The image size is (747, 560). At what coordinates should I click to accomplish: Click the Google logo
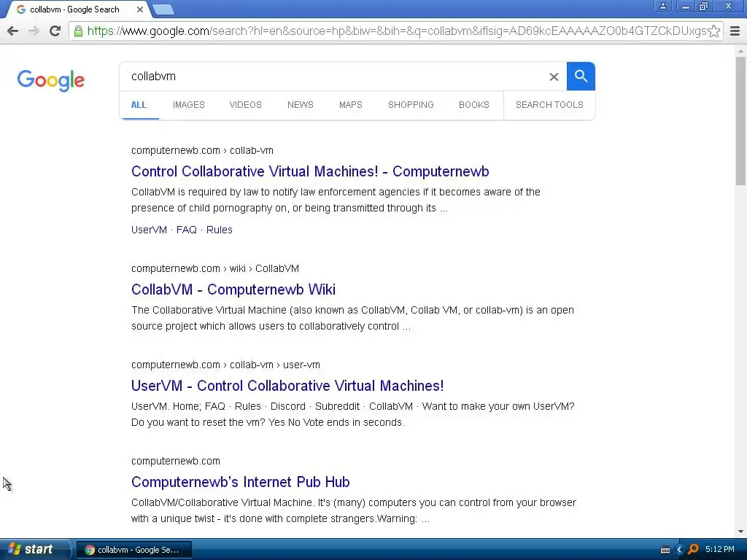[51, 80]
